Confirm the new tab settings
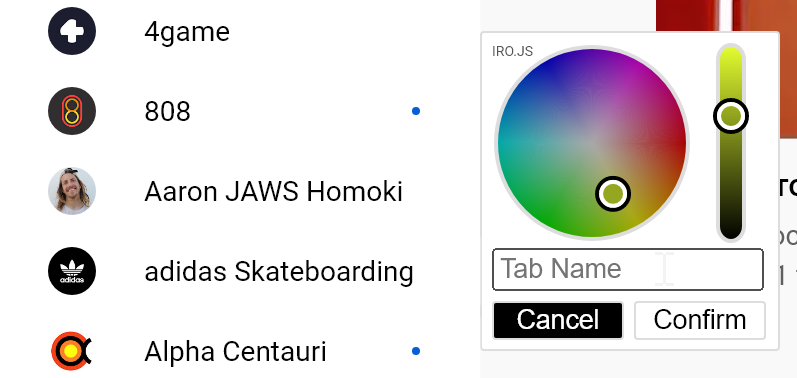The width and height of the screenshot is (797, 378). [700, 320]
